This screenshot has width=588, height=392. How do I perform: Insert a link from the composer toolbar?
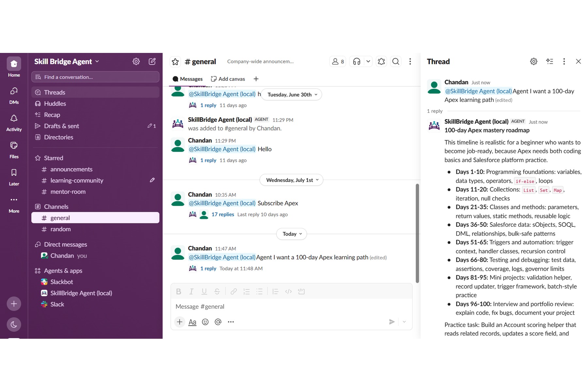click(x=234, y=291)
